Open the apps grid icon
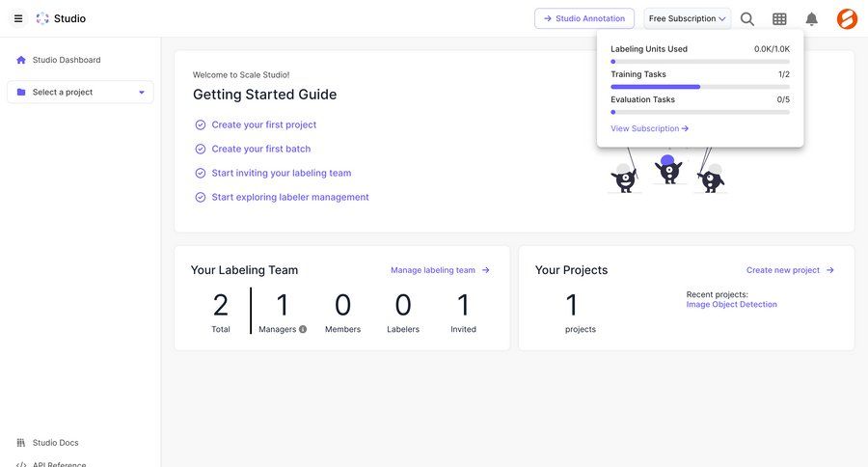The image size is (868, 467). 779,19
